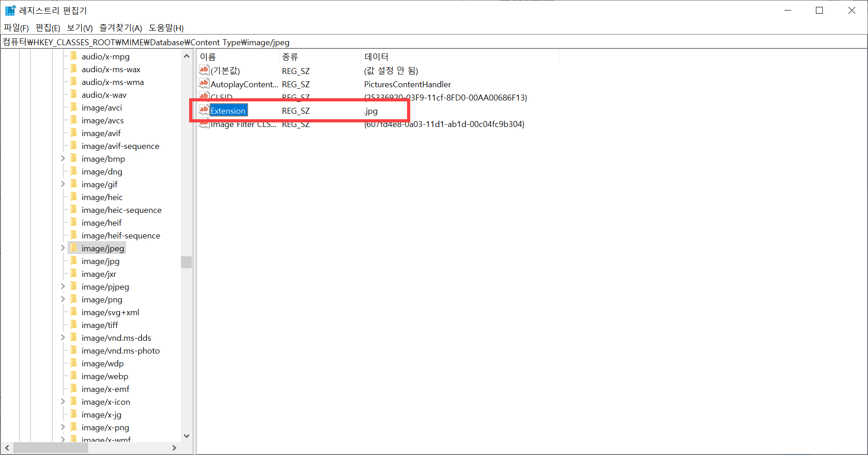Click the Image Filter CLS... value name

tap(243, 124)
